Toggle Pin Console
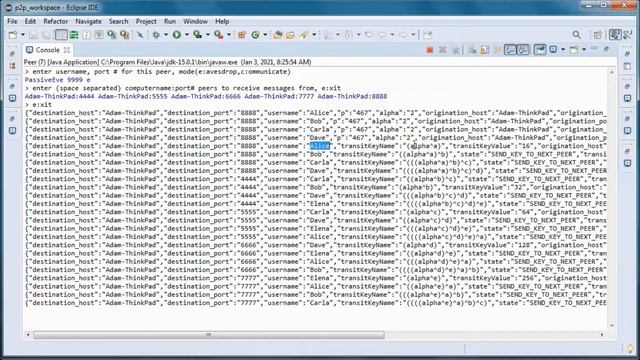The image size is (640, 360). 540,50
